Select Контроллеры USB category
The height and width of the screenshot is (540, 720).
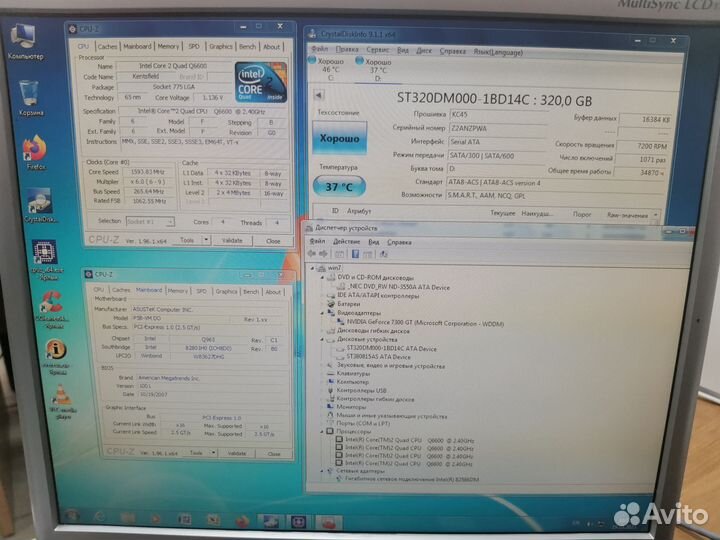tap(361, 390)
